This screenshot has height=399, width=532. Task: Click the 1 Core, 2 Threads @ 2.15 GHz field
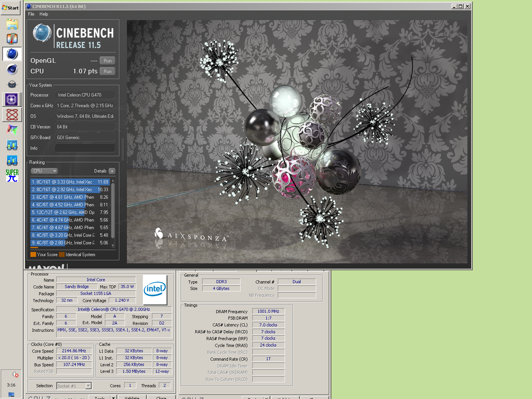(85, 106)
